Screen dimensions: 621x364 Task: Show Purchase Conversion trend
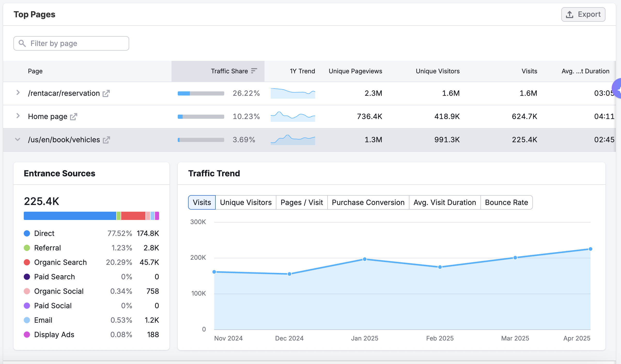[x=368, y=202]
